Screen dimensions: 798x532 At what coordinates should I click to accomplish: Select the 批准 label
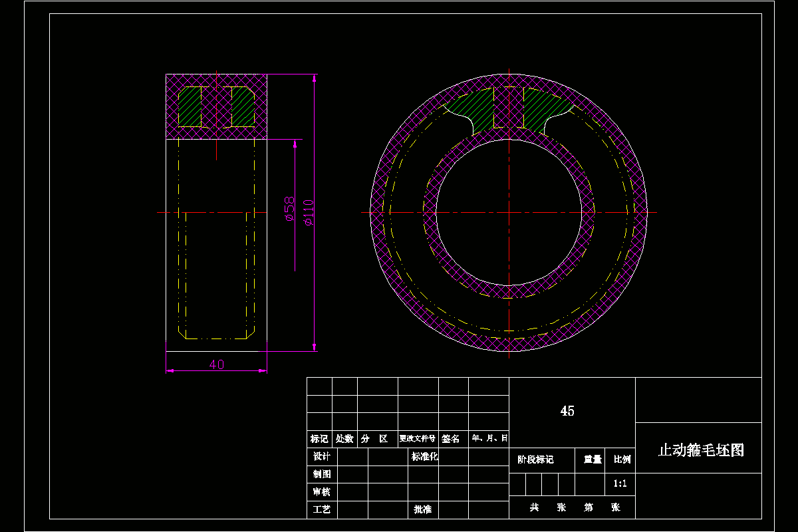[x=423, y=509]
